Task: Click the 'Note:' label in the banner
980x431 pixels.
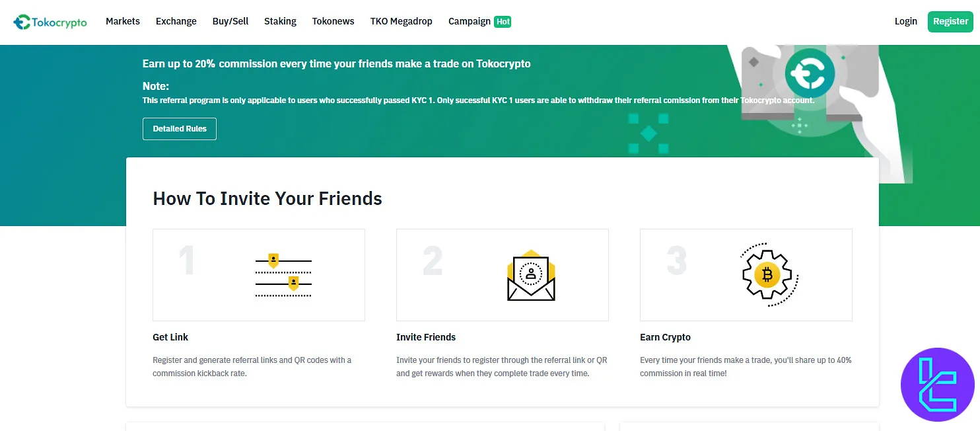Action: click(156, 86)
